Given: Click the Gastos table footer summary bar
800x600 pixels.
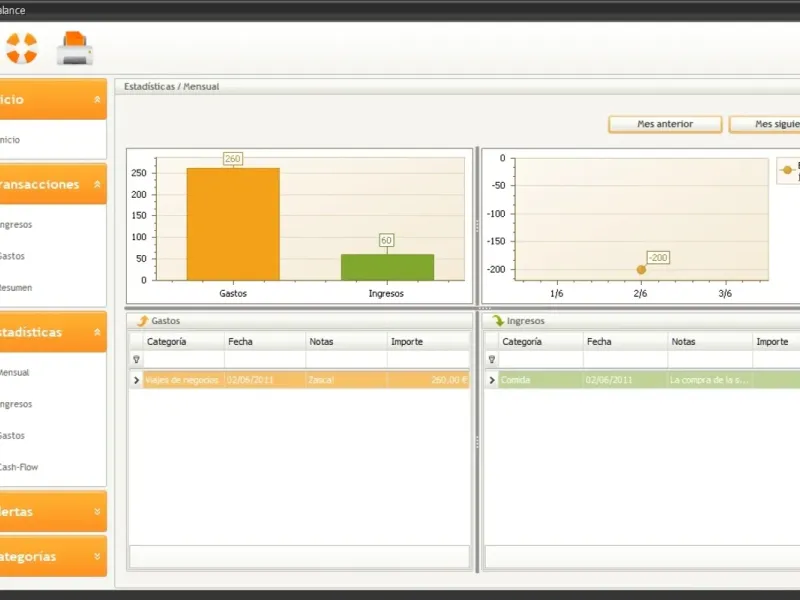Looking at the screenshot, I should click(299, 557).
